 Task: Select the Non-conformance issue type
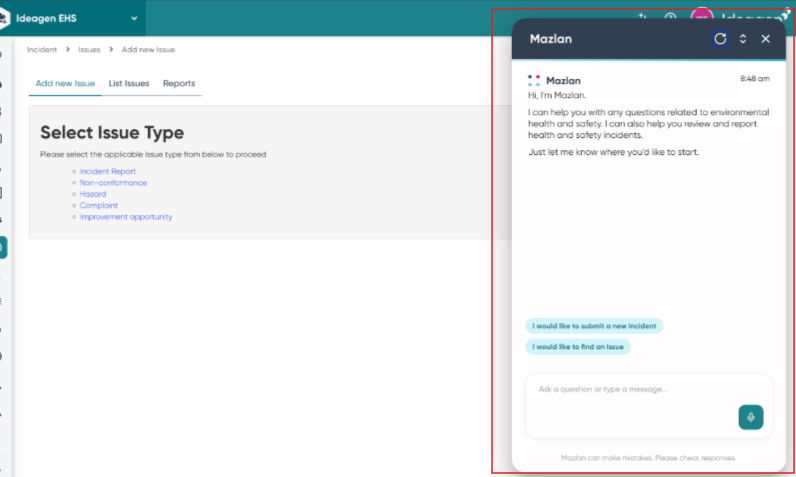[113, 183]
